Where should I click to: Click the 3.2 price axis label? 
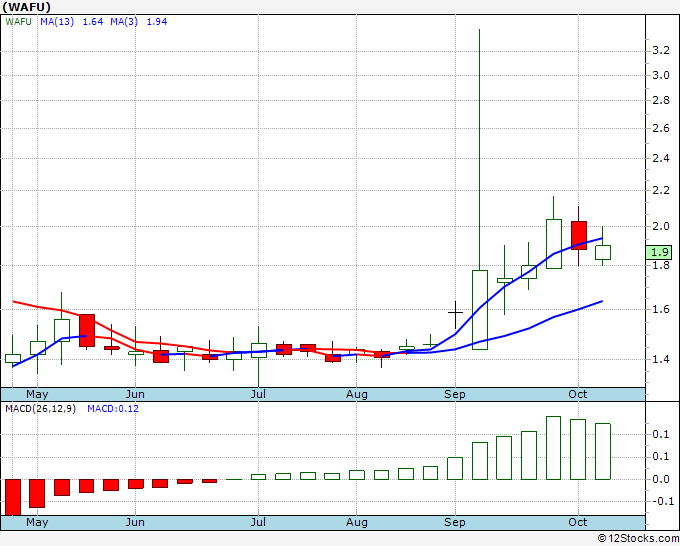(x=660, y=49)
